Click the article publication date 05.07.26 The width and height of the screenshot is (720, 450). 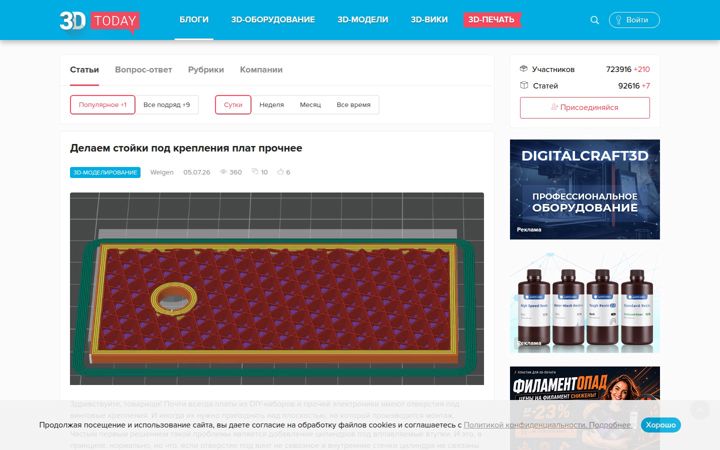197,172
